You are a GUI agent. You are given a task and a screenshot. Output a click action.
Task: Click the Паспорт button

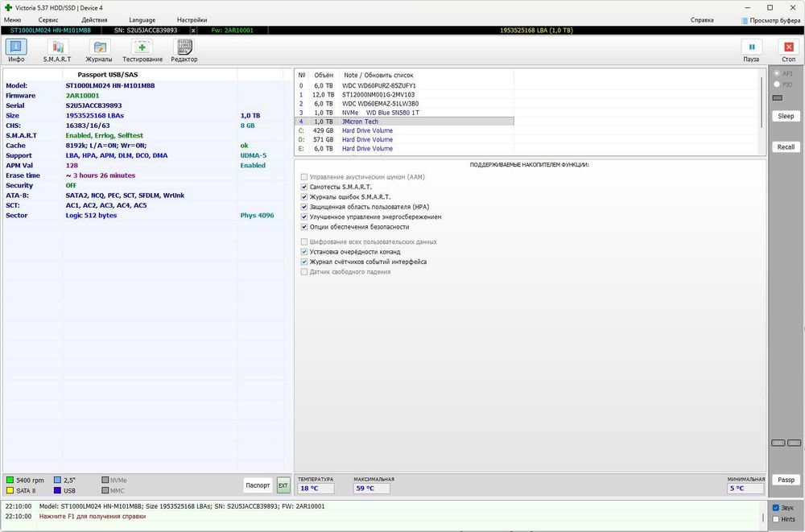(x=258, y=485)
